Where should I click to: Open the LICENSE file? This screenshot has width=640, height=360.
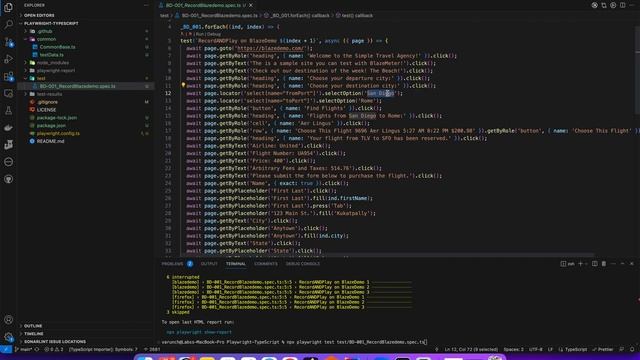click(46, 110)
